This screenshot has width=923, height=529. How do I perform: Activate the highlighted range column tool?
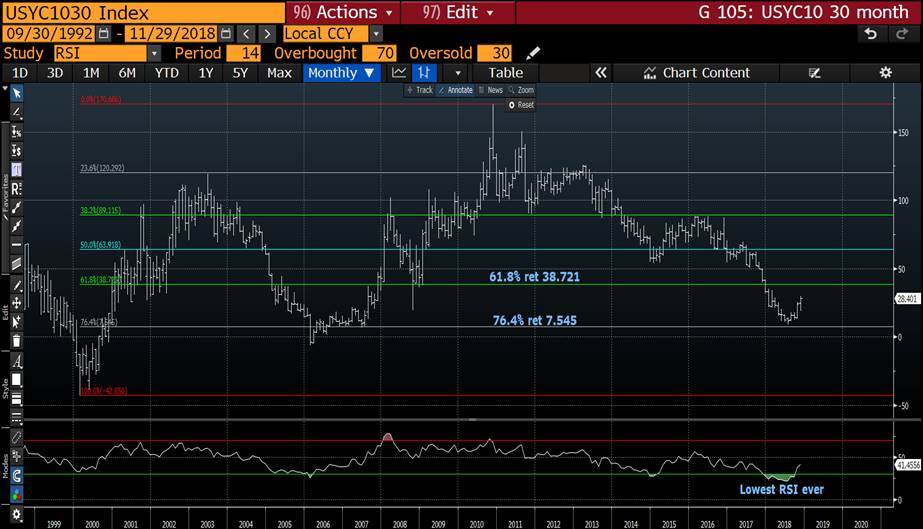click(16, 170)
